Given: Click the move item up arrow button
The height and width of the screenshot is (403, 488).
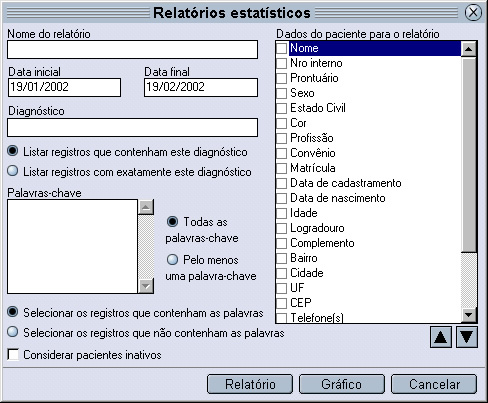Looking at the screenshot, I should pyautogui.click(x=441, y=337).
